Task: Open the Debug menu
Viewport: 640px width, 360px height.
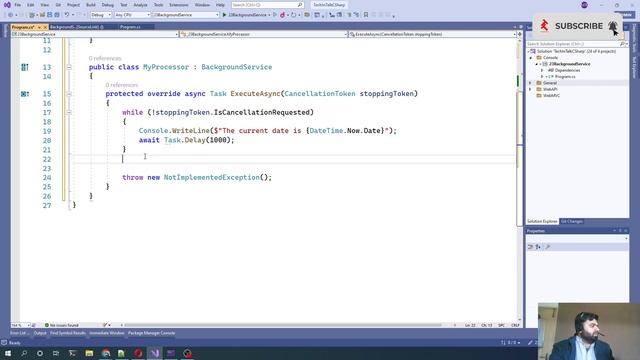Action: 108,5
